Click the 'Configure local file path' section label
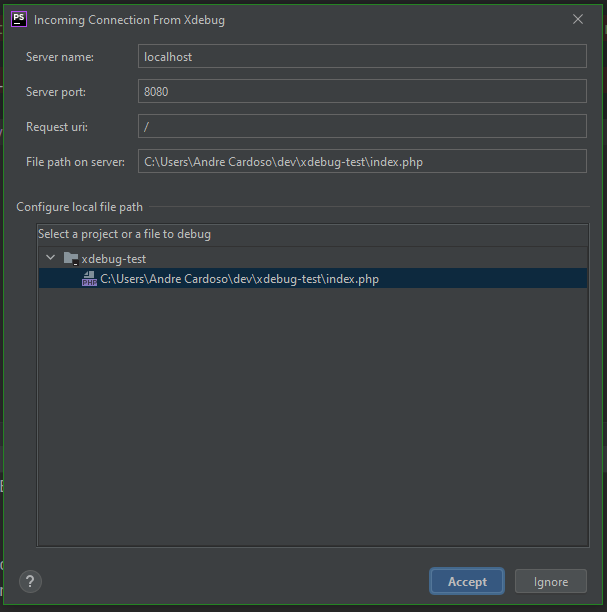 click(80, 207)
